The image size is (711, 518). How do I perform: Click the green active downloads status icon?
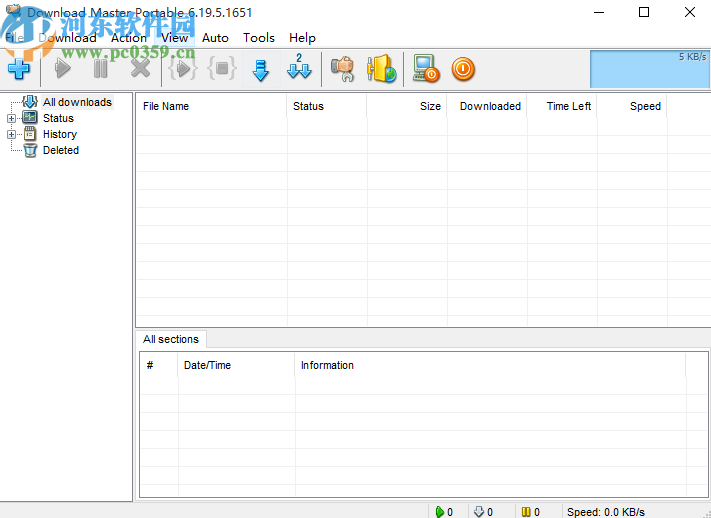point(439,512)
